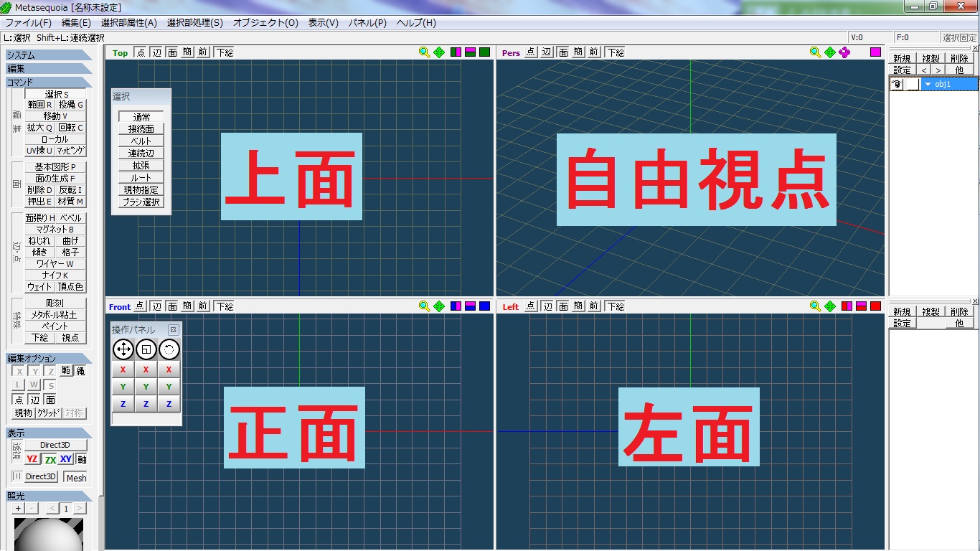Click the red X under the move handle

123,369
